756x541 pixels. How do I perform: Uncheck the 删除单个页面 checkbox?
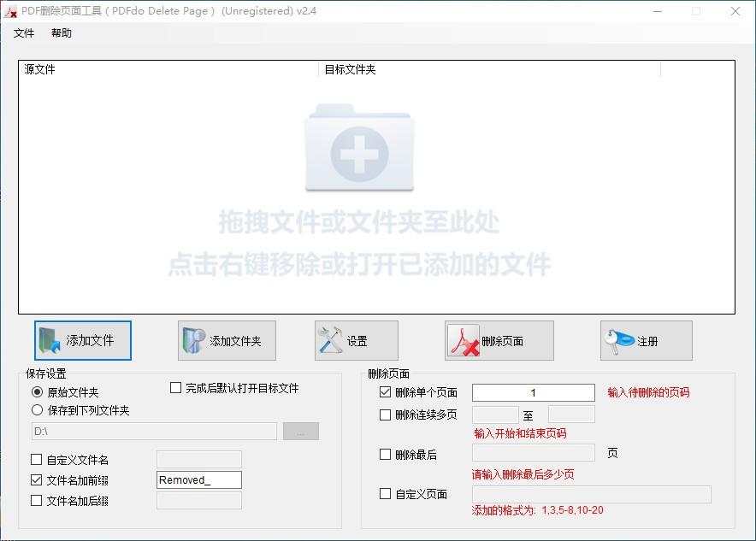[x=385, y=392]
